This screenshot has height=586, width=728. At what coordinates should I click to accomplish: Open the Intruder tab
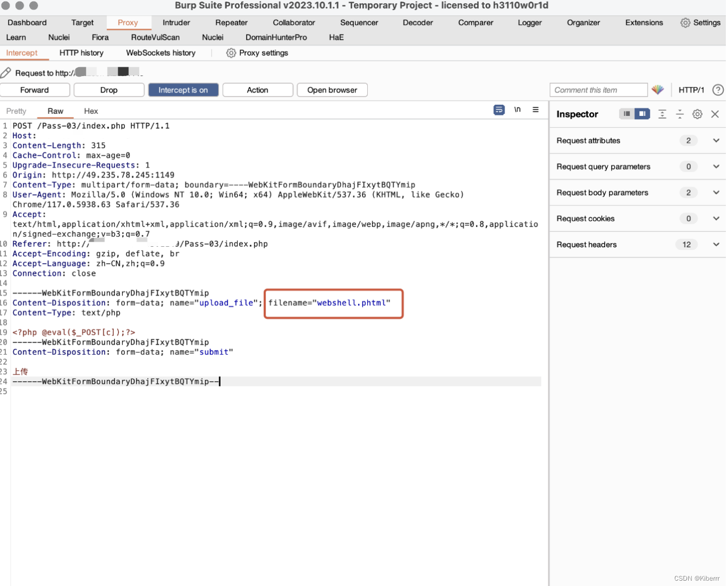click(176, 22)
